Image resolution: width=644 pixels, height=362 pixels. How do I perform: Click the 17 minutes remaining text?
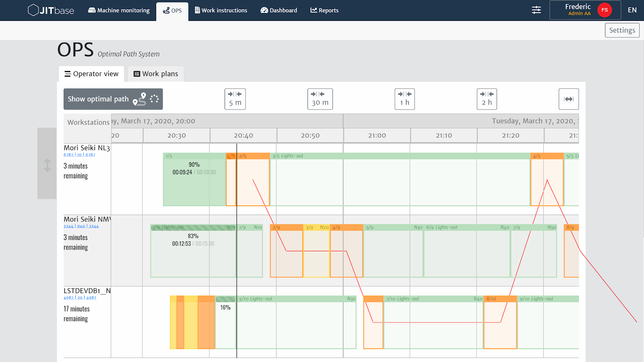(x=76, y=314)
